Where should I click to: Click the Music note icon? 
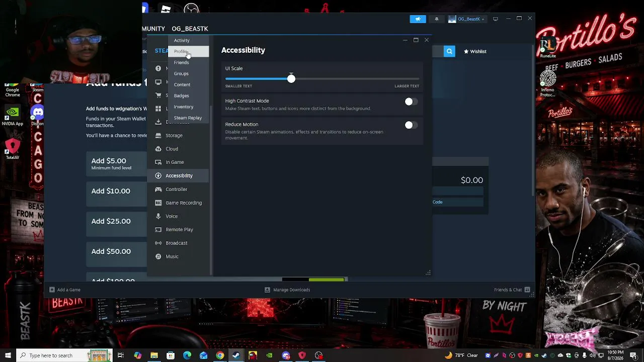(x=158, y=256)
